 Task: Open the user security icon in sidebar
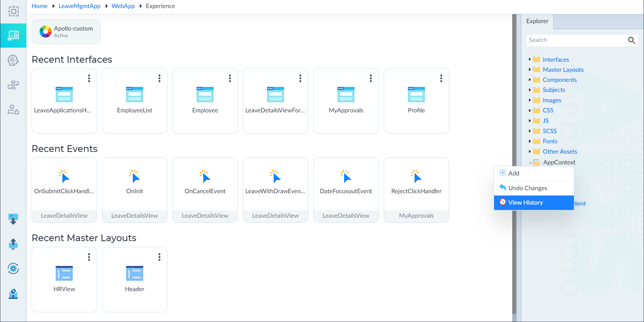(13, 109)
